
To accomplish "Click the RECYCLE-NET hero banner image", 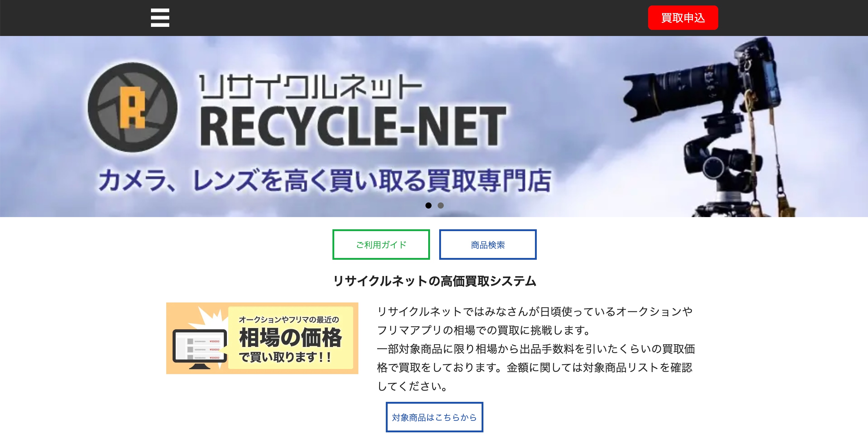I will pyautogui.click(x=434, y=126).
